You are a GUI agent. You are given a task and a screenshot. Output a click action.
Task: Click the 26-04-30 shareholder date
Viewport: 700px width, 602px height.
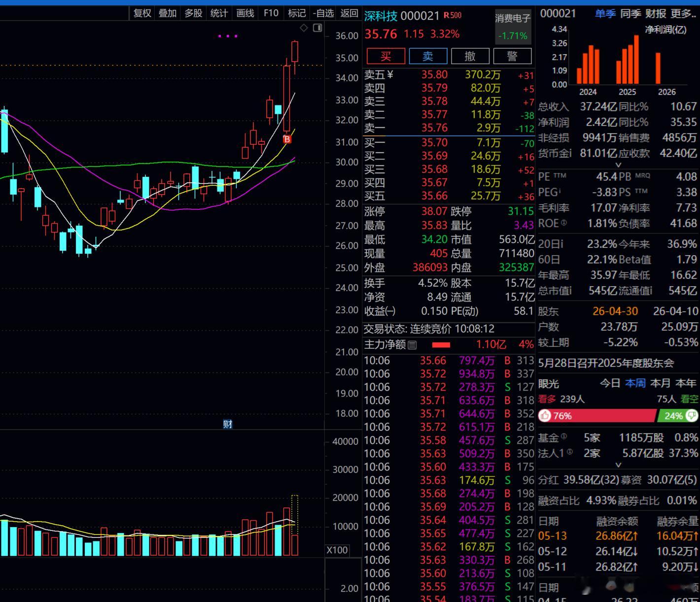615,311
